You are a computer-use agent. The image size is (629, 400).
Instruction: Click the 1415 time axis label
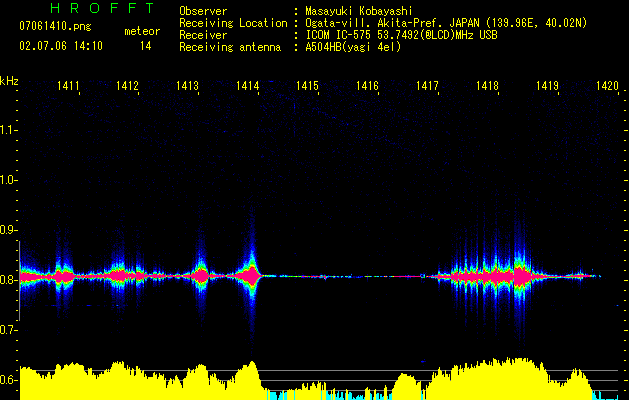point(307,87)
